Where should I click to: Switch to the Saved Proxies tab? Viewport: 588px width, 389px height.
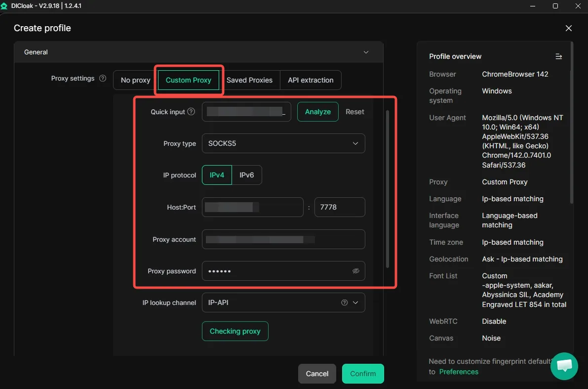pyautogui.click(x=249, y=80)
